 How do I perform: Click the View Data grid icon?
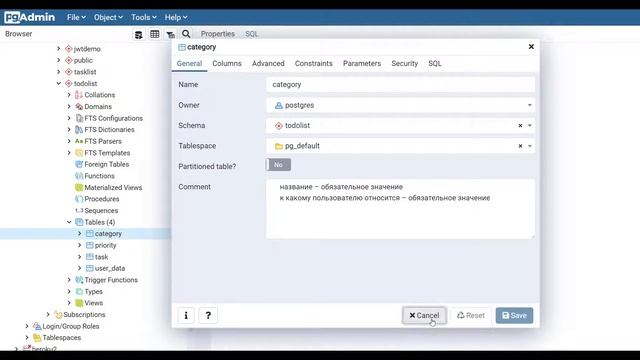tap(155, 34)
